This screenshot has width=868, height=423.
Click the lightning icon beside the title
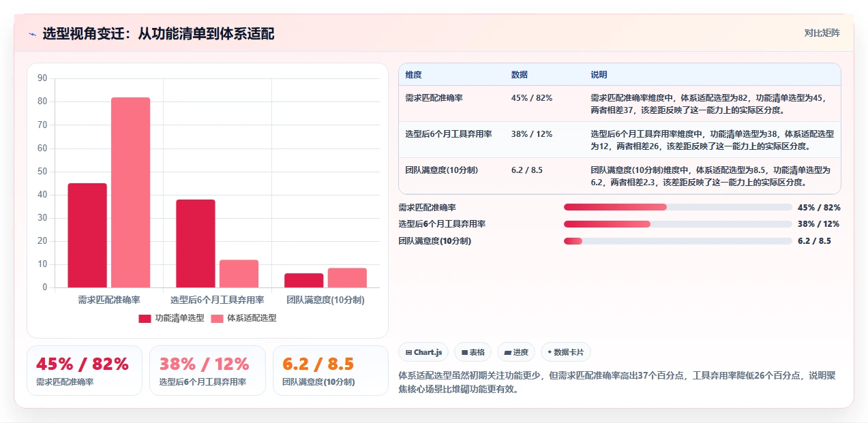click(x=33, y=34)
